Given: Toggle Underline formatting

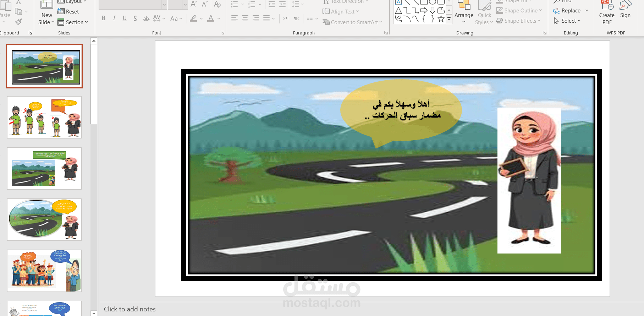Looking at the screenshot, I should (x=125, y=18).
